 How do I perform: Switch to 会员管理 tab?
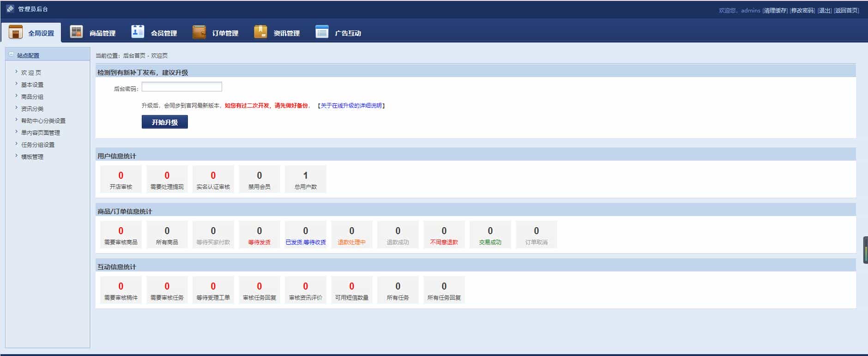pos(154,32)
